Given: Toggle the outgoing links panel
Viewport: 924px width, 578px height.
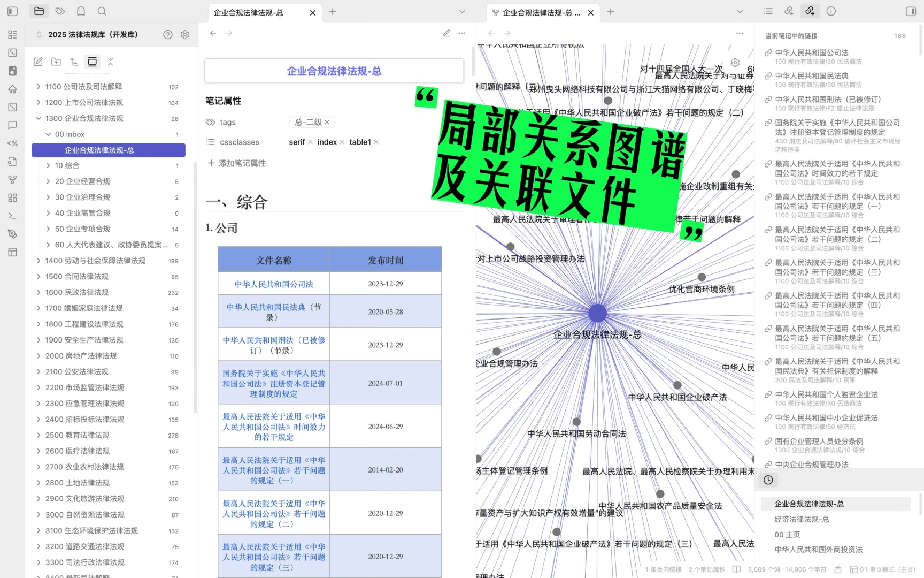Looking at the screenshot, I should pos(810,11).
